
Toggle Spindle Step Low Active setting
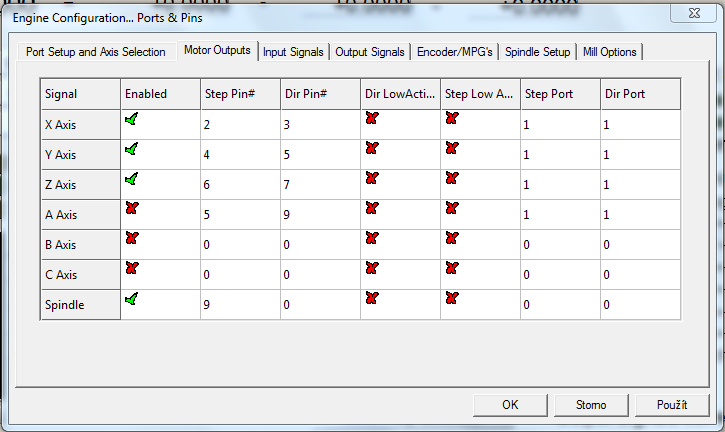point(451,298)
